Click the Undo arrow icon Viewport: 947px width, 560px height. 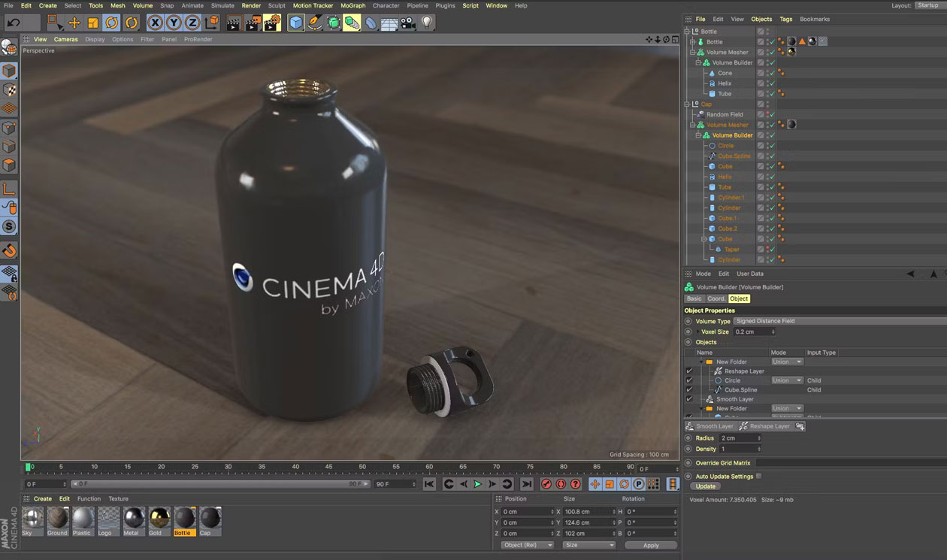pyautogui.click(x=14, y=23)
